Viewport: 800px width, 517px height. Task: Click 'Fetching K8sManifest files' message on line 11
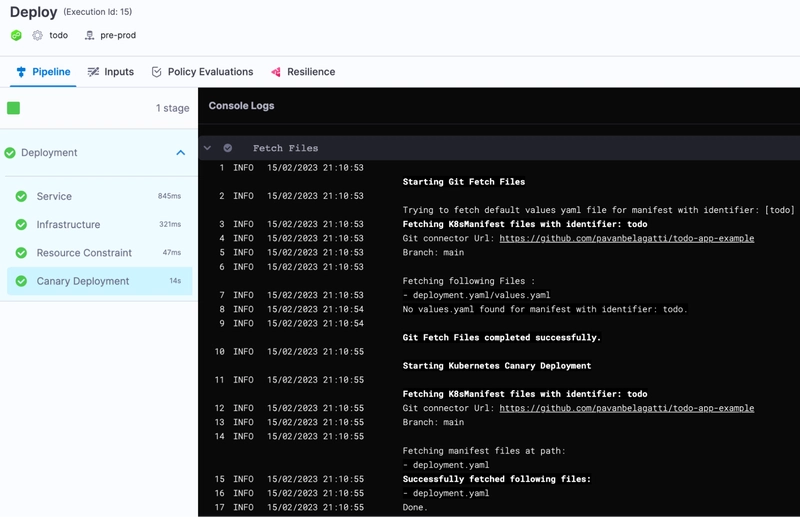point(525,394)
